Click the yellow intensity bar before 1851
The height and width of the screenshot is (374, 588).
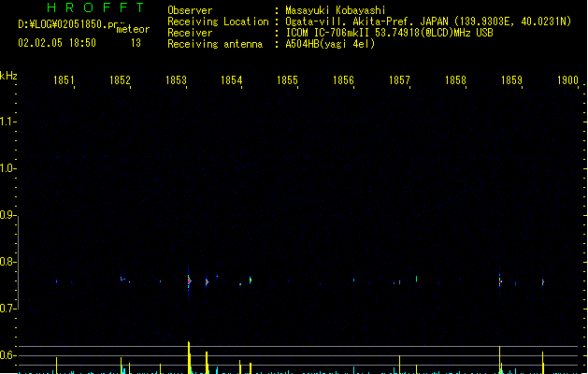57,366
